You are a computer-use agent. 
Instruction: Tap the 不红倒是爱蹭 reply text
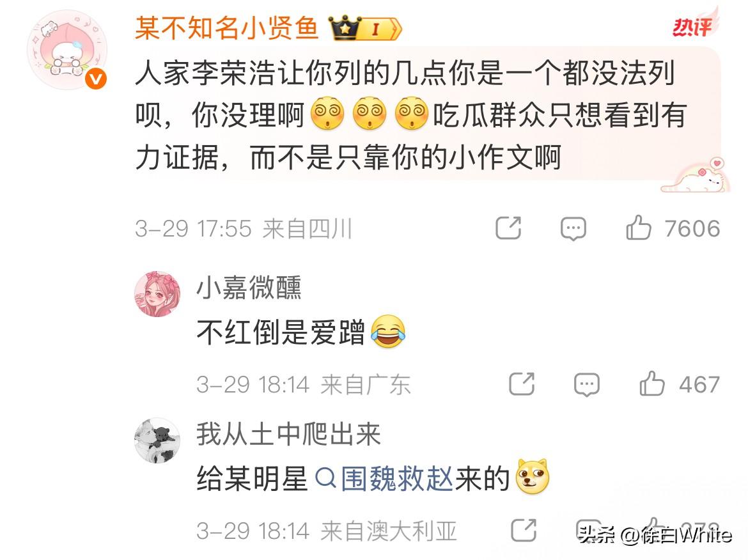coord(281,332)
